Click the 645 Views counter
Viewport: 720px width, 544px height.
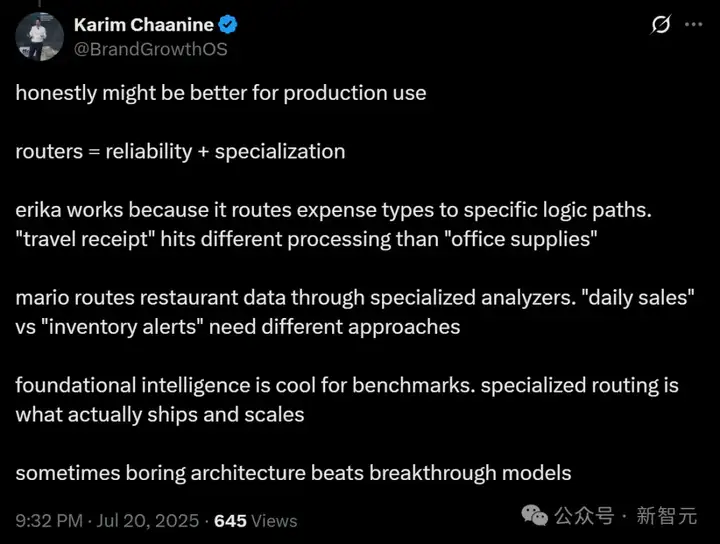(256, 521)
